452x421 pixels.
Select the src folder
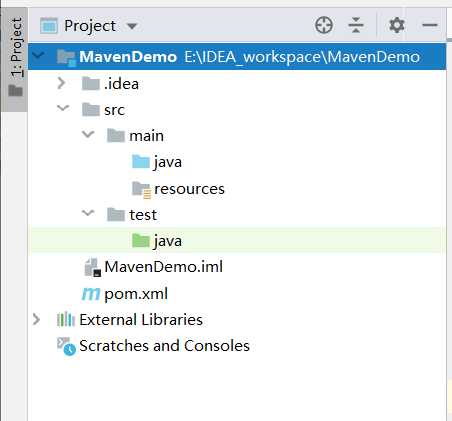(237, 110)
